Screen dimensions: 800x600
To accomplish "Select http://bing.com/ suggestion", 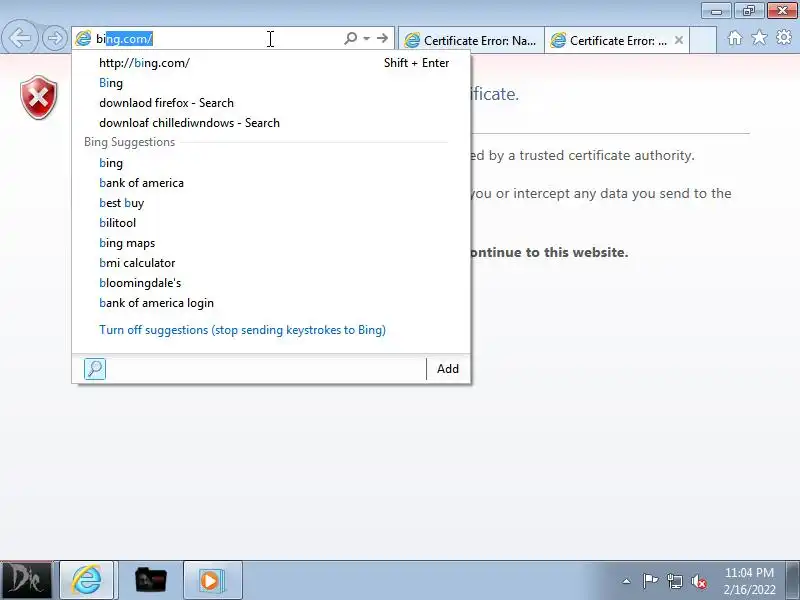I will click(271, 63).
